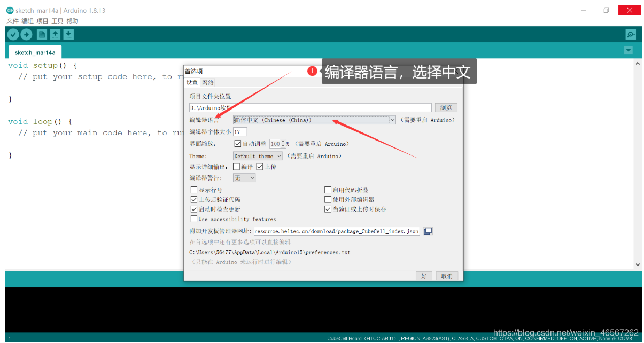Screen dimensions: 644x343
Task: Click the 浏览 button
Action: click(x=446, y=108)
